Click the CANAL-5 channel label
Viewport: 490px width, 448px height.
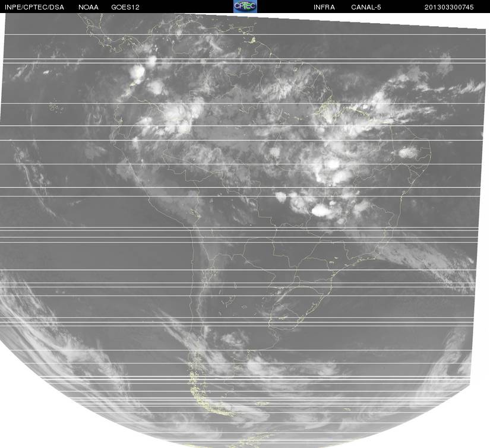(x=366, y=7)
